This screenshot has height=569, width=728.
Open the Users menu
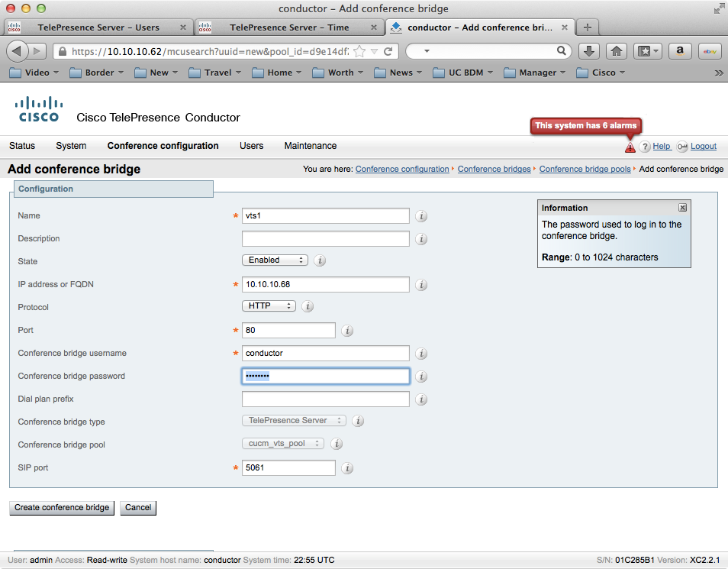[252, 146]
